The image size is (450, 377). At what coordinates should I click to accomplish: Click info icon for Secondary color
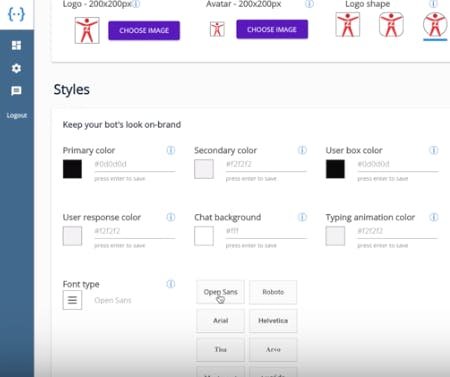302,150
